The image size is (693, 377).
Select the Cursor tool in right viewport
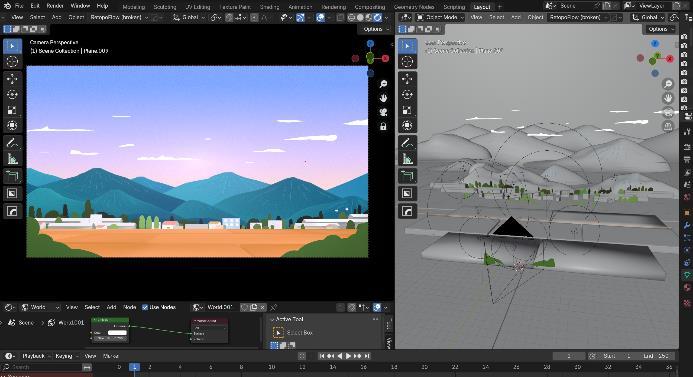pyautogui.click(x=407, y=61)
